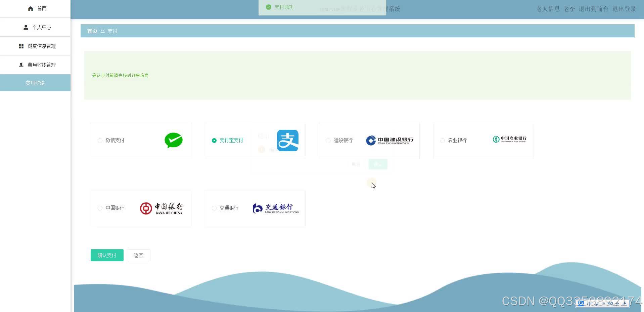
Task: Select 微信支付 radio button
Action: click(100, 141)
